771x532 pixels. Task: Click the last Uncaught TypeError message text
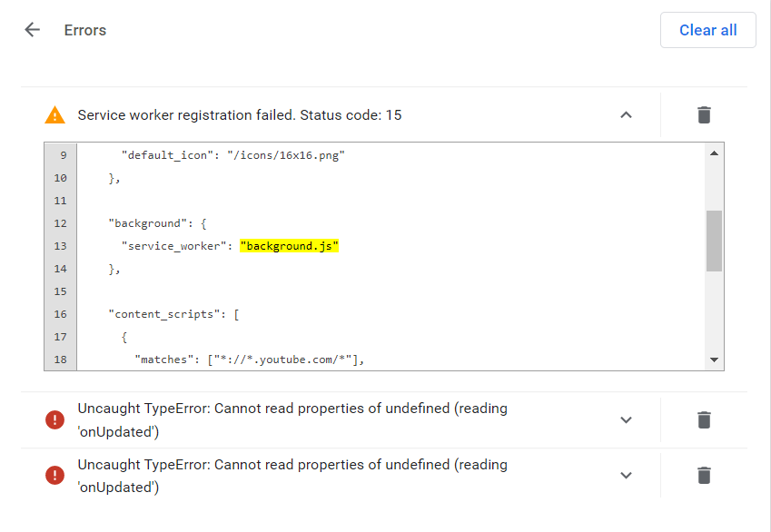click(292, 476)
